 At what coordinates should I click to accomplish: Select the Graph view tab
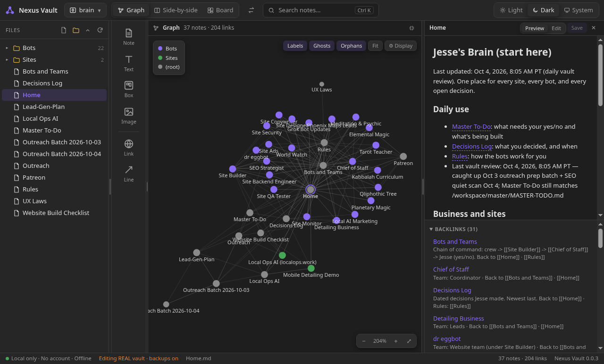coord(131,10)
